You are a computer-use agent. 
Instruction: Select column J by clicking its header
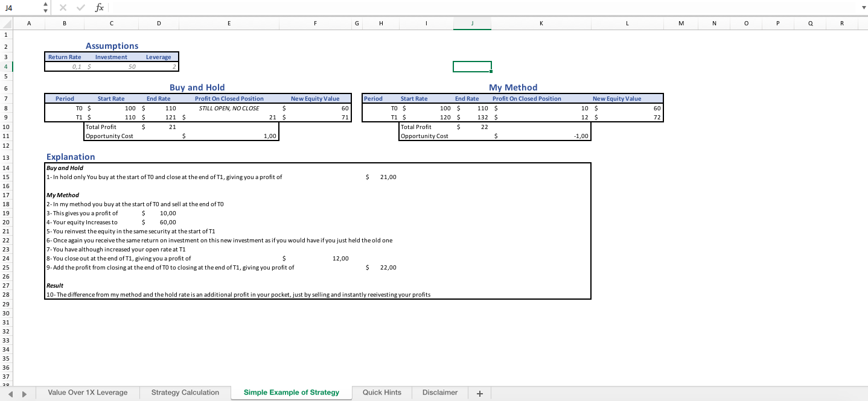472,23
